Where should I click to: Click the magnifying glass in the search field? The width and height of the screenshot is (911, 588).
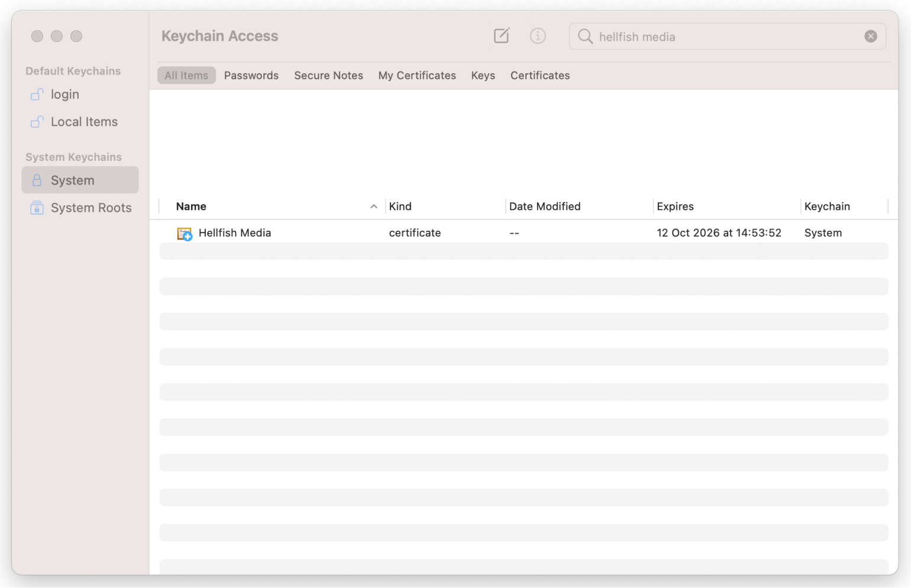[585, 36]
